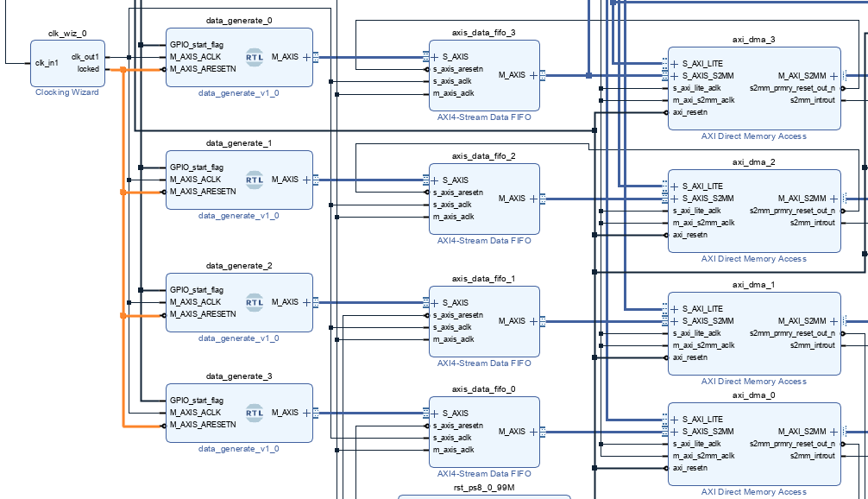Click the RTL icon on data_generate_1
The image size is (868, 499).
[255, 180]
